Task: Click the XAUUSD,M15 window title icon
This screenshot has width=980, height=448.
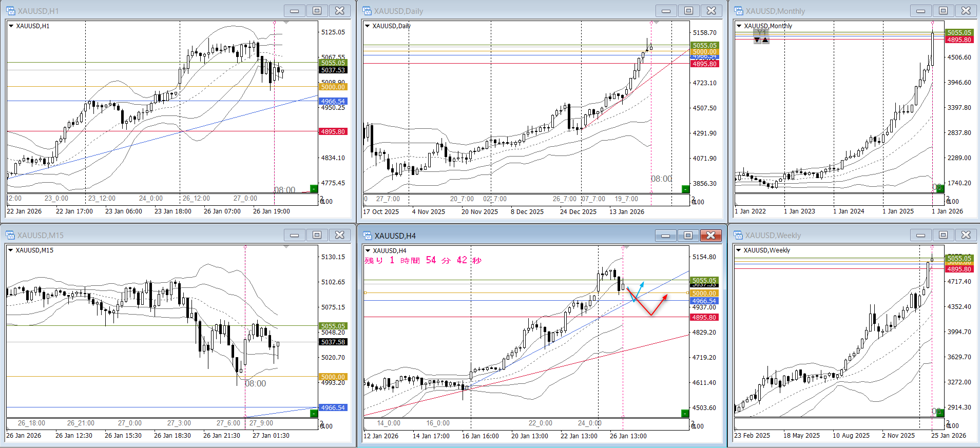Action: coord(10,235)
